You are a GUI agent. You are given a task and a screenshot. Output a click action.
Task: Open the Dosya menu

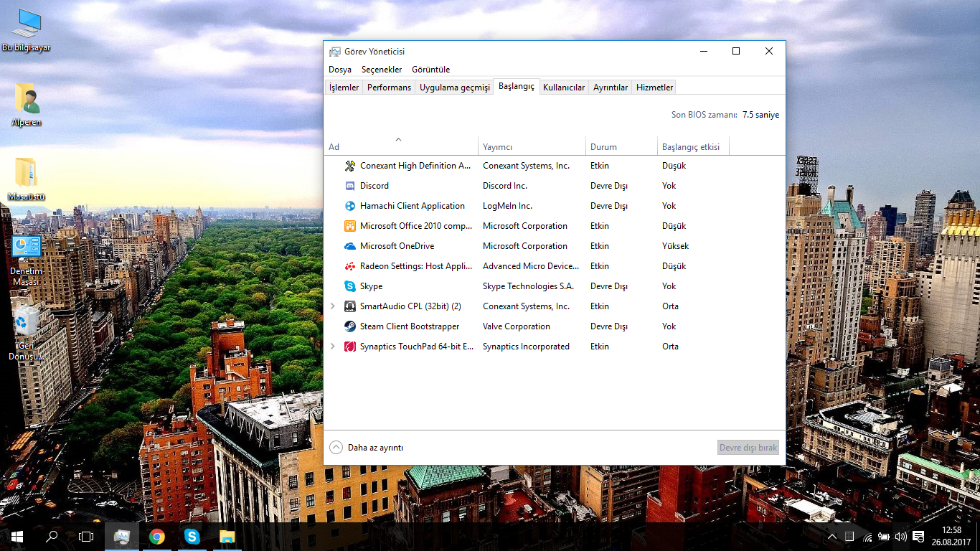coord(340,70)
